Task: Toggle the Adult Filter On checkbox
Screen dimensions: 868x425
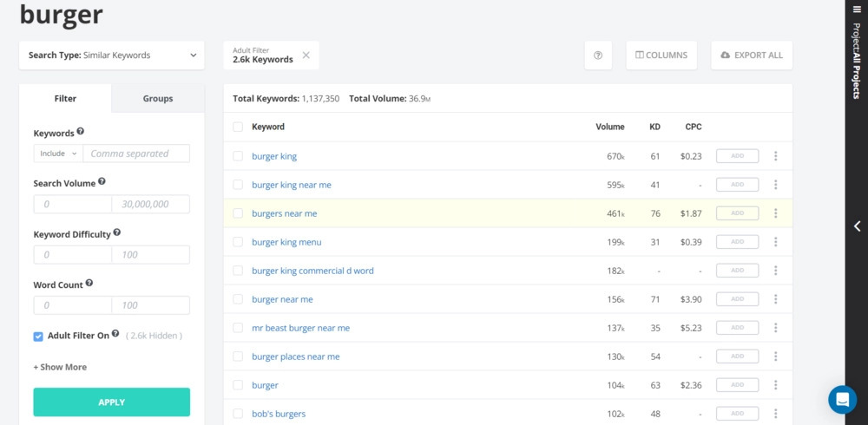Action: (x=38, y=337)
